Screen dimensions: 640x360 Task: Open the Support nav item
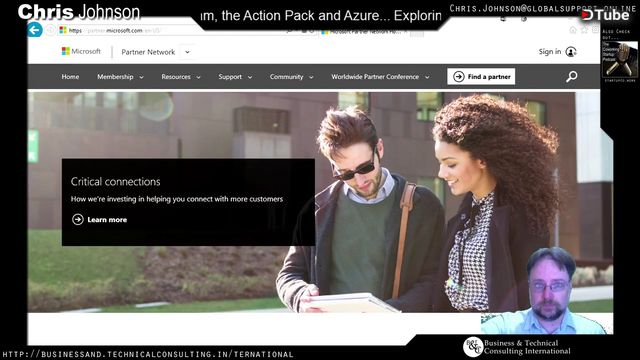(230, 77)
